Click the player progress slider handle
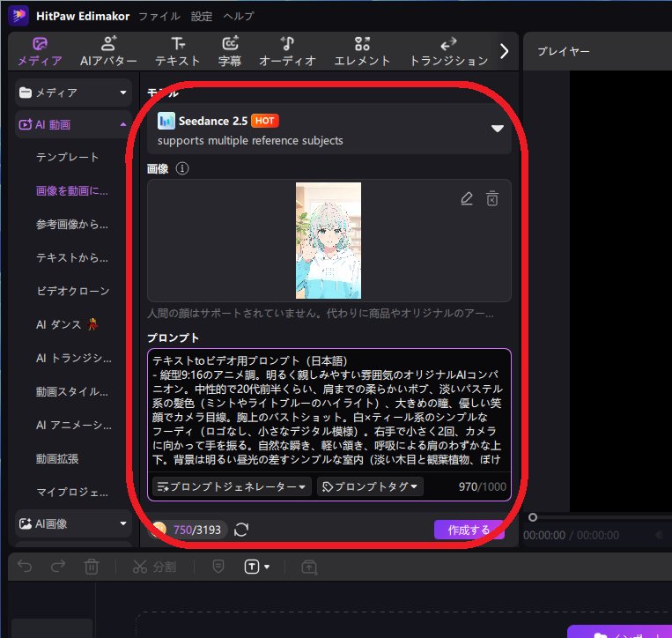 [533, 517]
